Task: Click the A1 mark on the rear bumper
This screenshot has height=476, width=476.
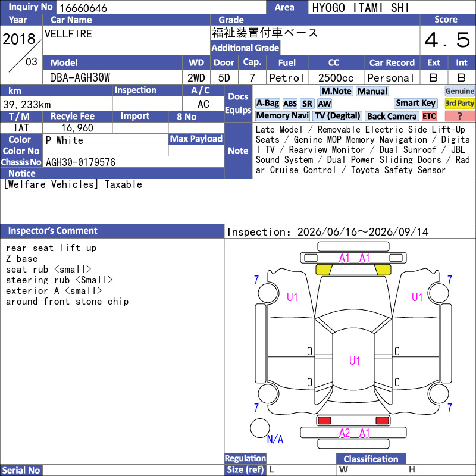Action: [364, 433]
